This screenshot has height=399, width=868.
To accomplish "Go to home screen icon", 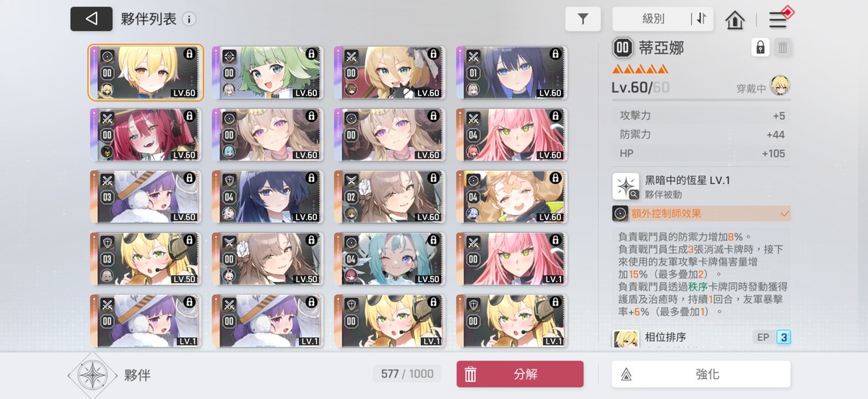I will click(x=734, y=20).
